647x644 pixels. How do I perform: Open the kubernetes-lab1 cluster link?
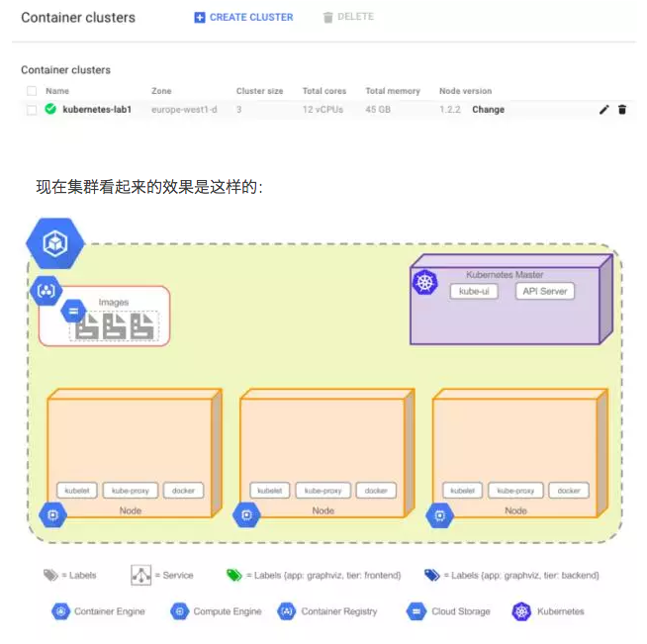click(97, 110)
